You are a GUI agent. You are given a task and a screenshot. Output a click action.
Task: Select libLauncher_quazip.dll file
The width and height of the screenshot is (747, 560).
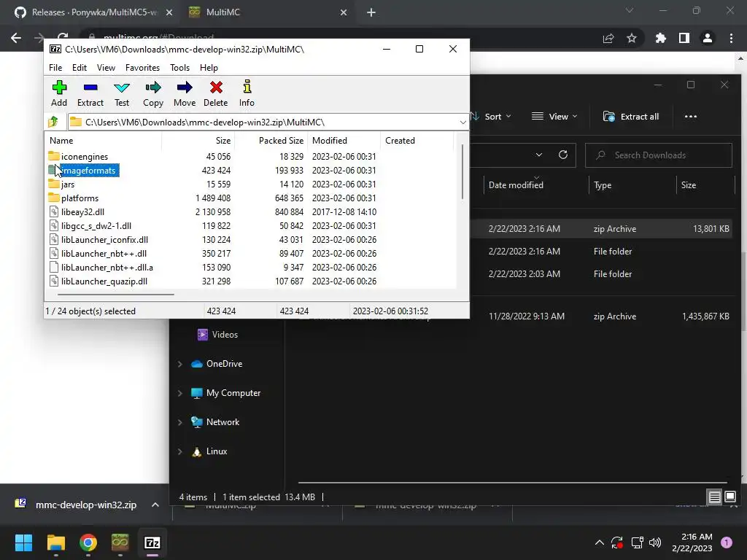[x=104, y=281]
